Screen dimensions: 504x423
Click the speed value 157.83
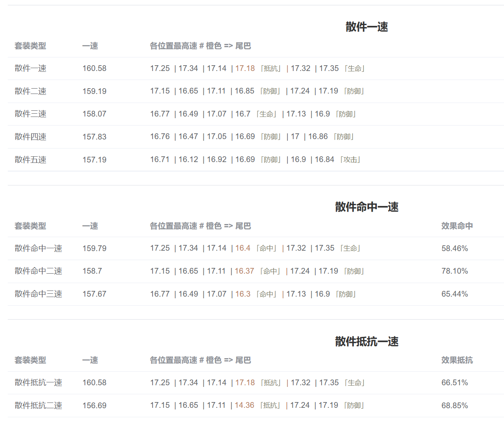point(94,137)
